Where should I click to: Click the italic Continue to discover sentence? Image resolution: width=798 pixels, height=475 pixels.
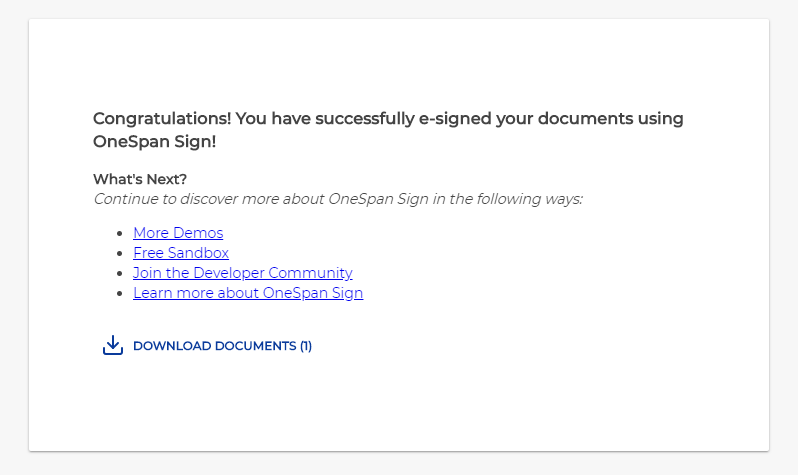tap(338, 199)
